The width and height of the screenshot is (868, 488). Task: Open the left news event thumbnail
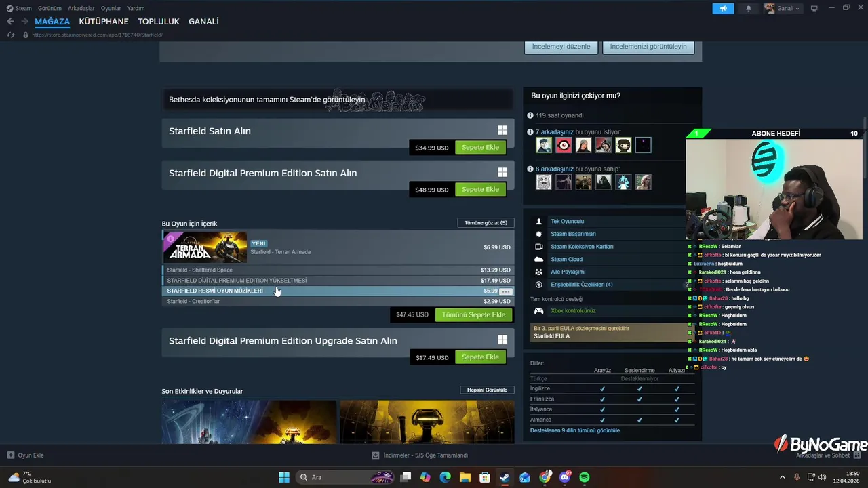pyautogui.click(x=249, y=422)
